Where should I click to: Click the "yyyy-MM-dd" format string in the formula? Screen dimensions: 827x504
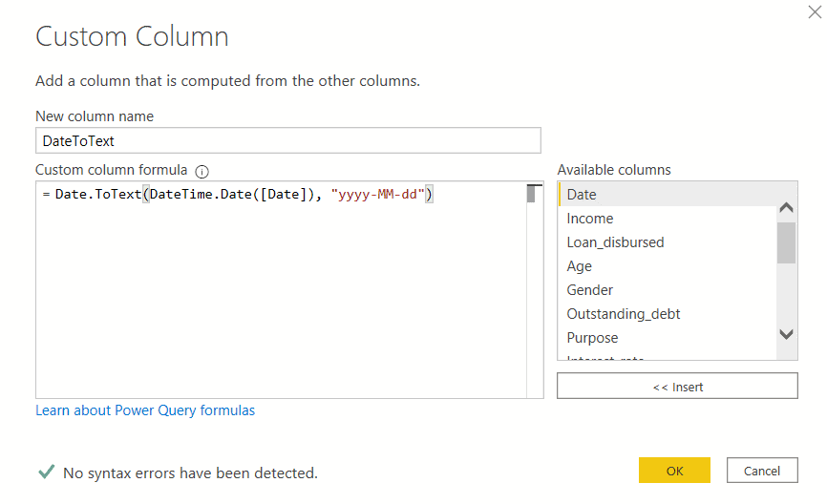coord(377,195)
